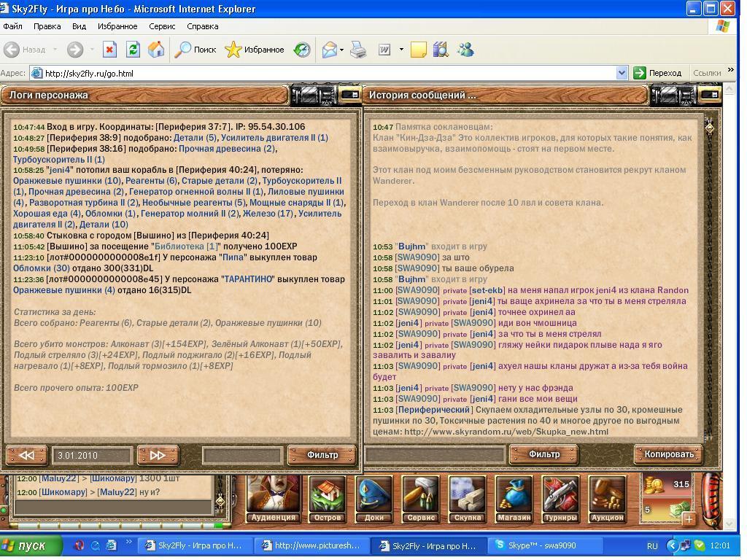Expand the Back button history dropdown

coord(55,50)
